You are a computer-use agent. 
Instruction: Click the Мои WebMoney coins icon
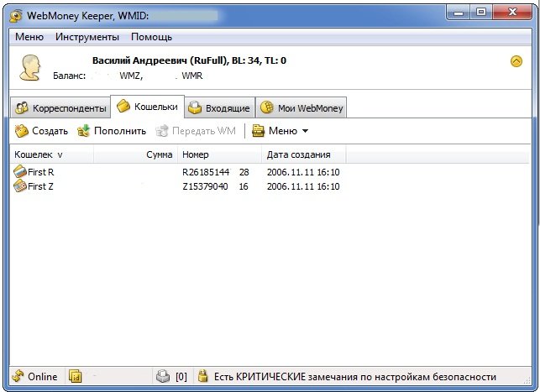tap(266, 107)
